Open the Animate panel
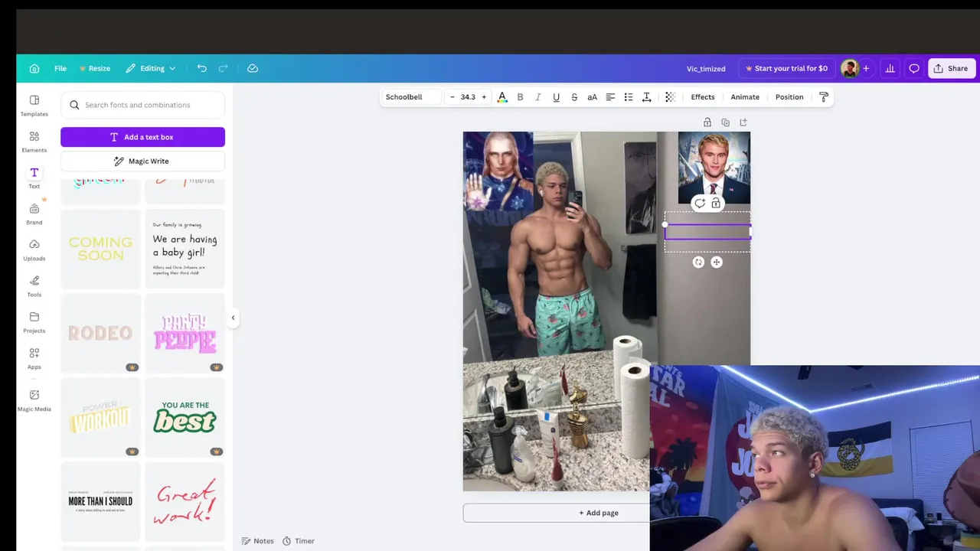Screen dimensions: 980x551 [x=745, y=97]
